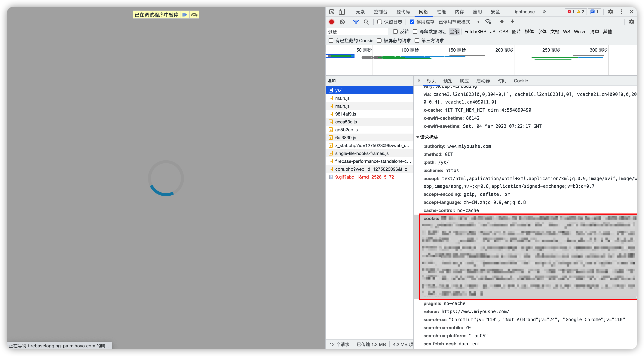Uncheck the 停用缓存 checkbox

pos(412,22)
